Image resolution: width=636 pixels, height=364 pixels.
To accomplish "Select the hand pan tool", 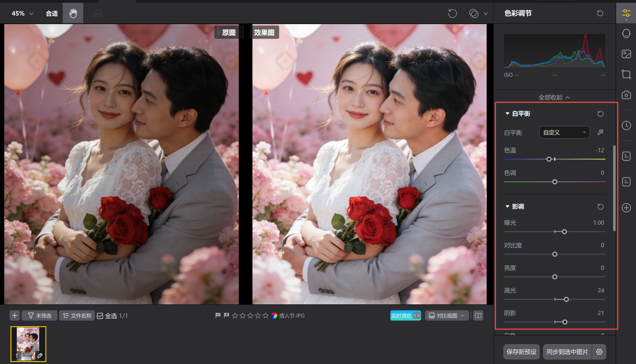I will (x=73, y=13).
